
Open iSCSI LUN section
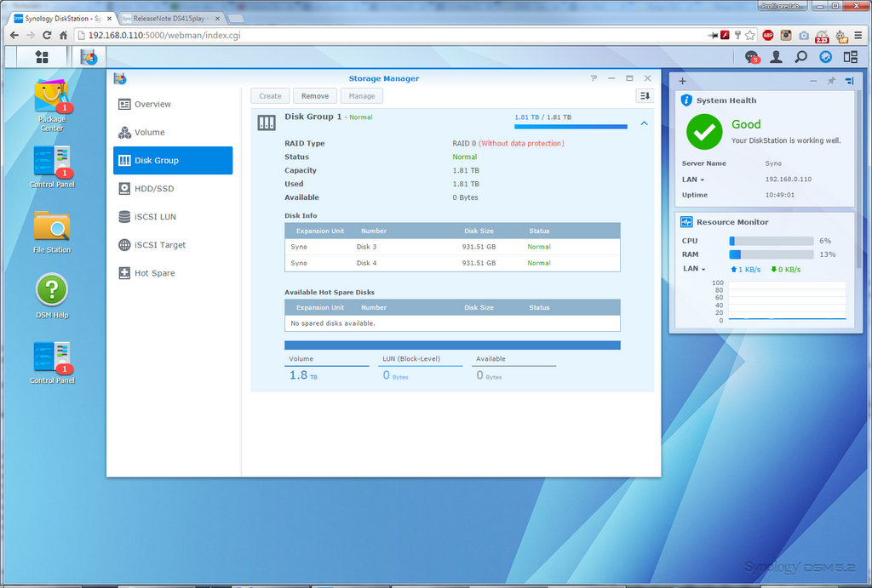173,217
